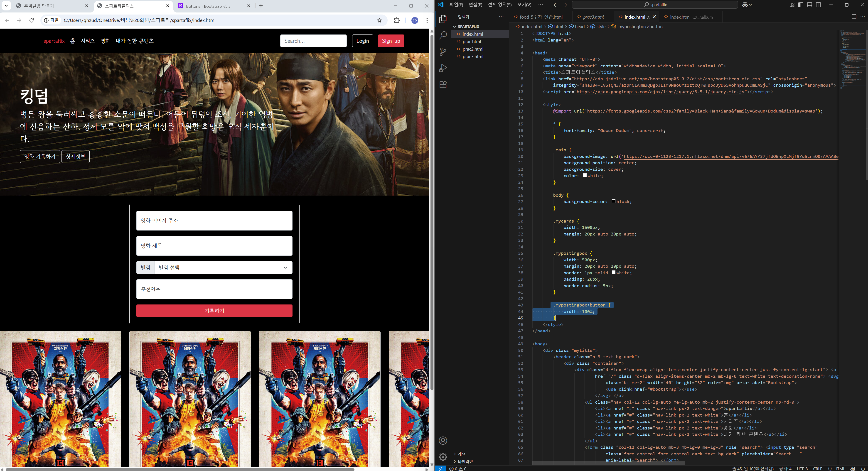The image size is (868, 471).
Task: Toggle the bottom panel layout icon
Action: [809, 5]
